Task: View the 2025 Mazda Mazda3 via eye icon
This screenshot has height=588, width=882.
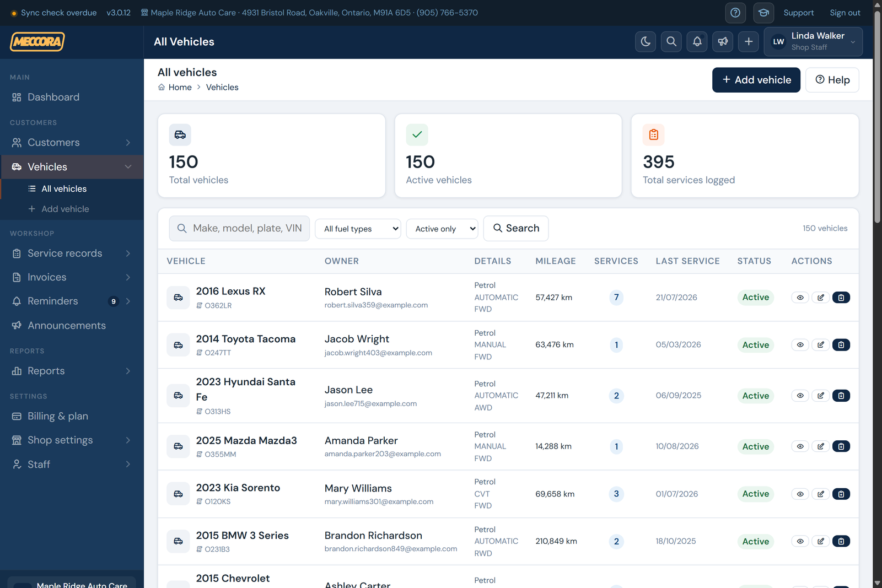Action: click(x=800, y=446)
